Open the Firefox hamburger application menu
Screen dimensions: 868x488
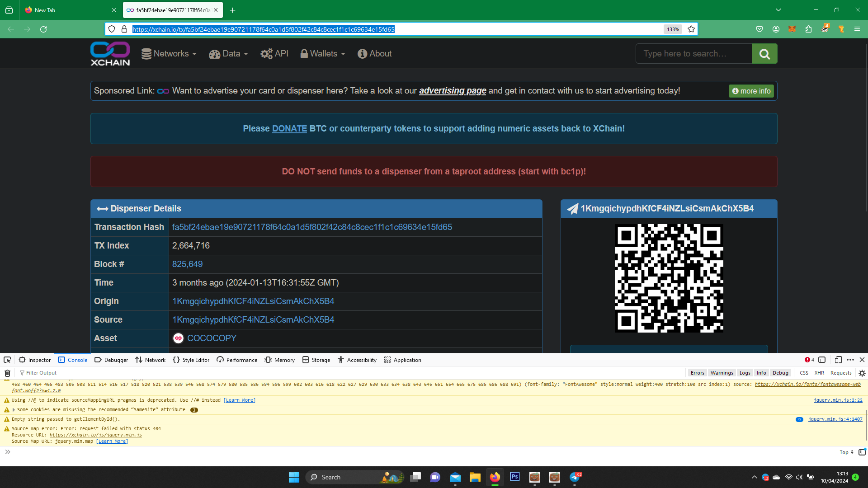pyautogui.click(x=857, y=29)
